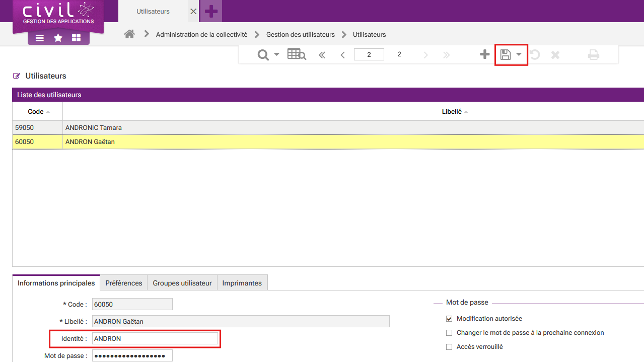Click the magnifier search icon
Image resolution: width=644 pixels, height=362 pixels.
pyautogui.click(x=263, y=55)
